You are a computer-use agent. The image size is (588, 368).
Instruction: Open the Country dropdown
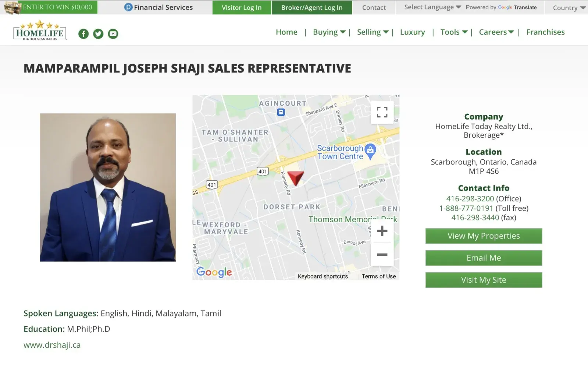569,8
